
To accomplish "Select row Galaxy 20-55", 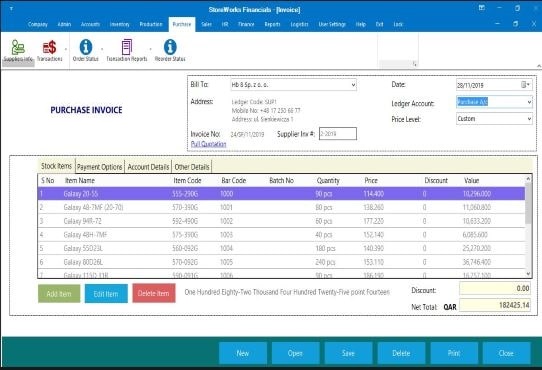I will [x=281, y=194].
